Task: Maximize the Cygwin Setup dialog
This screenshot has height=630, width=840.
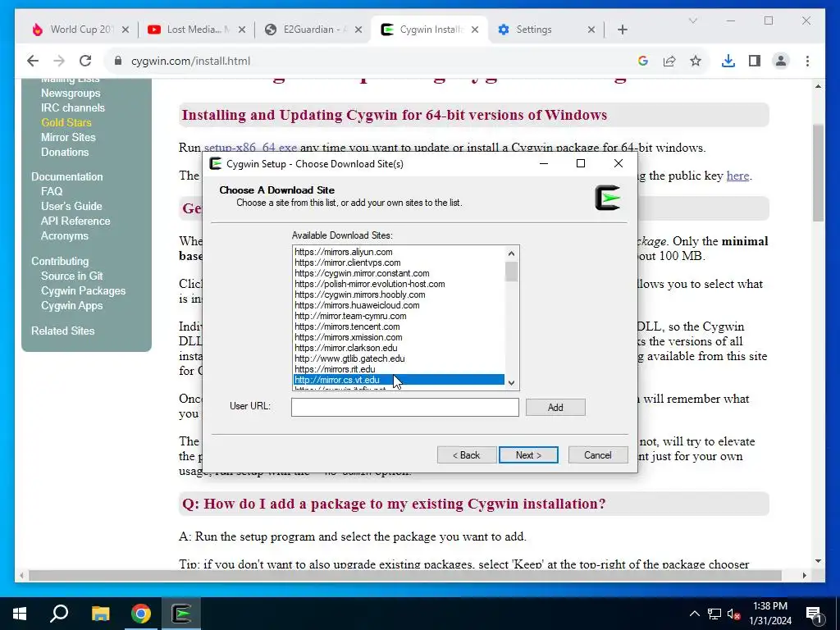Action: [580, 163]
